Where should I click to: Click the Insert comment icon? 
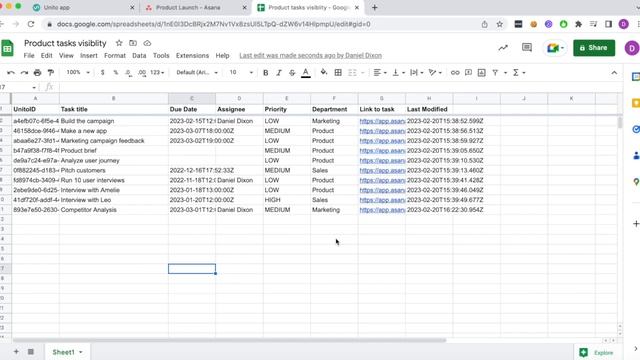[468, 73]
